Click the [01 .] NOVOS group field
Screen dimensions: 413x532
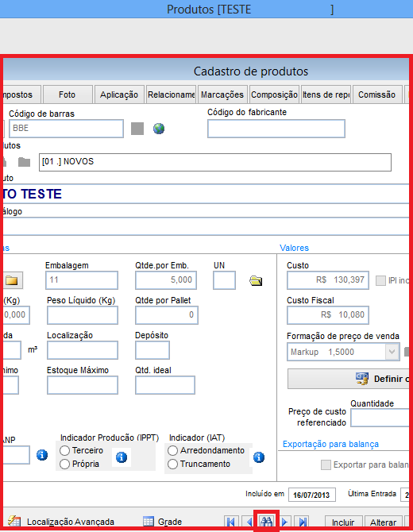pyautogui.click(x=215, y=162)
